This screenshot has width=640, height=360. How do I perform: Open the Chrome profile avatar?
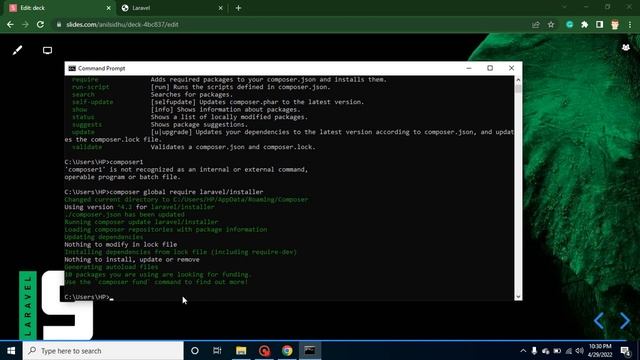point(615,24)
